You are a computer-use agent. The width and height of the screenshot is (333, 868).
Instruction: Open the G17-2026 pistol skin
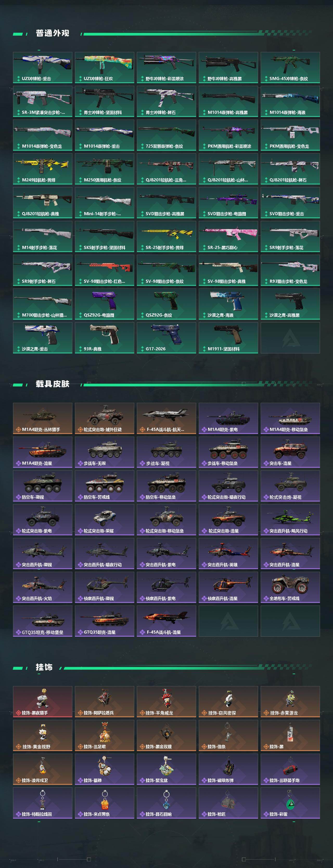166,338
